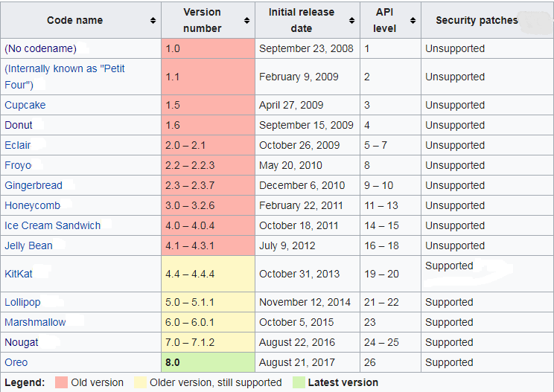
Task: Click the date April 27, 2009
Action: tap(291, 105)
